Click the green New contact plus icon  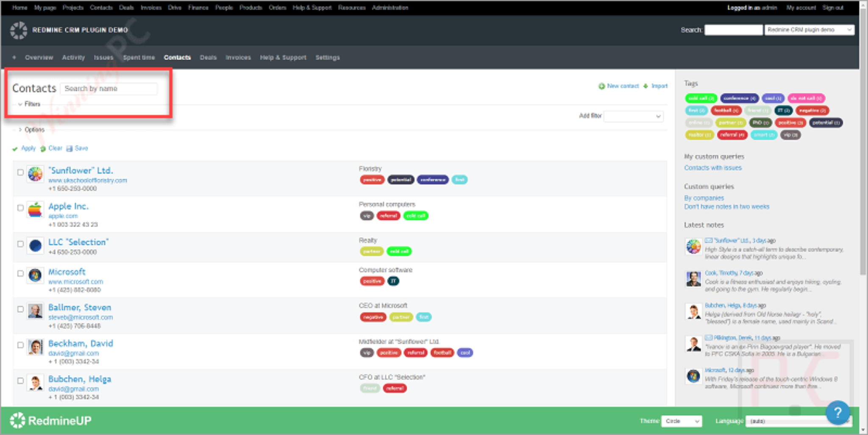(x=601, y=86)
